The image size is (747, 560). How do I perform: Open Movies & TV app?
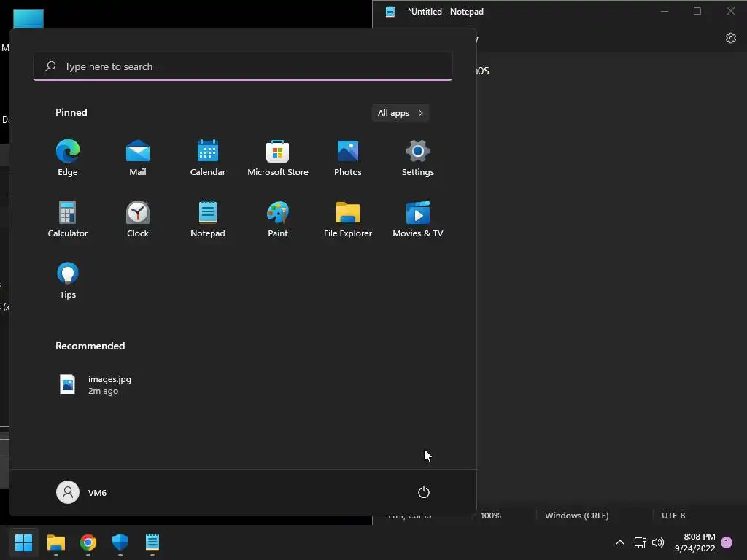click(x=418, y=219)
